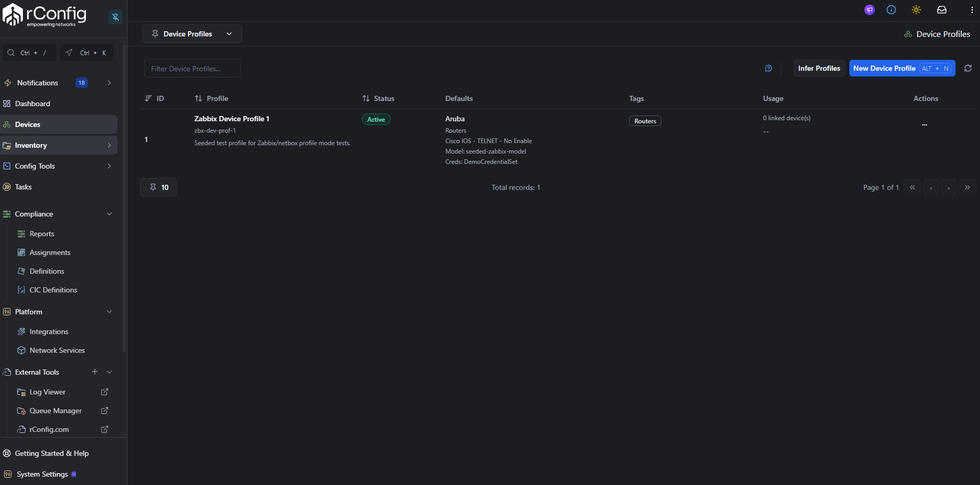Collapse the External Tools section chevron
This screenshot has width=980, height=485.
click(109, 372)
